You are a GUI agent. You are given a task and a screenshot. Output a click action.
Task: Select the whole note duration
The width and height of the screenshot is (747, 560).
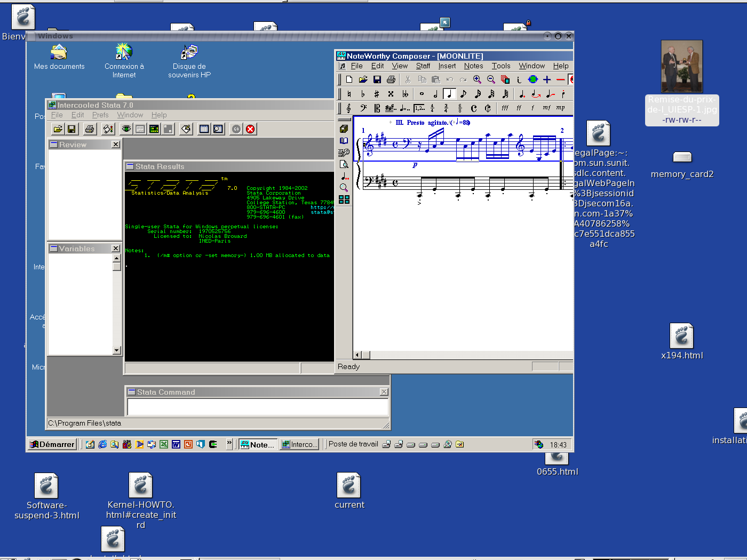coord(422,94)
